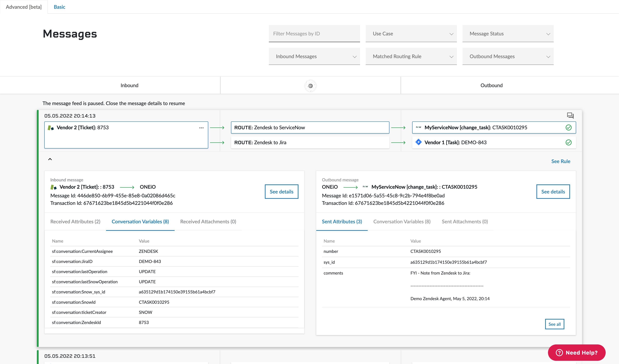Click the sf:conversation:lastSnowOperation row name

[x=85, y=281]
